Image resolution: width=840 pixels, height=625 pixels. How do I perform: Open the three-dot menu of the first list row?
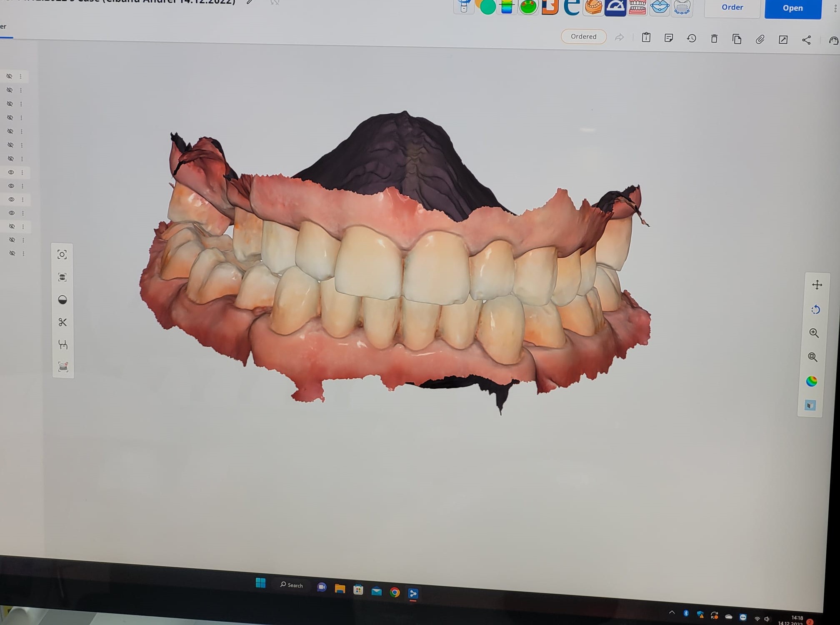[20, 77]
